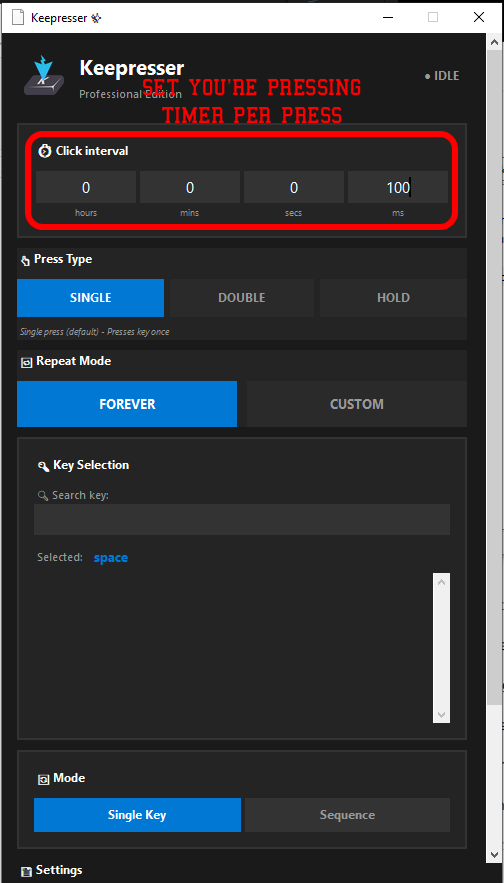Click main window scrollbar down arrow
This screenshot has height=883, width=504.
click(x=493, y=856)
